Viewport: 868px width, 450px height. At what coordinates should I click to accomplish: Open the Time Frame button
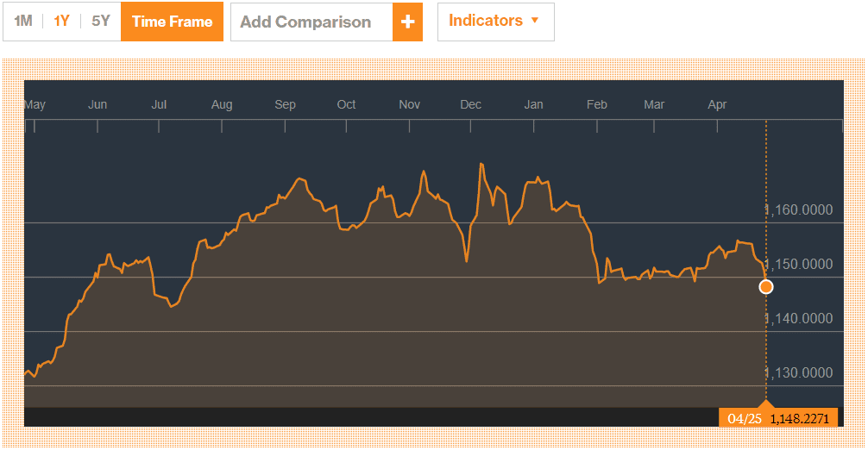coord(173,22)
